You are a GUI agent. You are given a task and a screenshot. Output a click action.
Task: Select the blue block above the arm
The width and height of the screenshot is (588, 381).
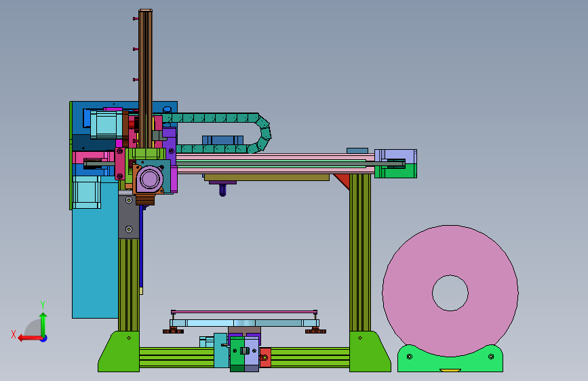(222, 140)
